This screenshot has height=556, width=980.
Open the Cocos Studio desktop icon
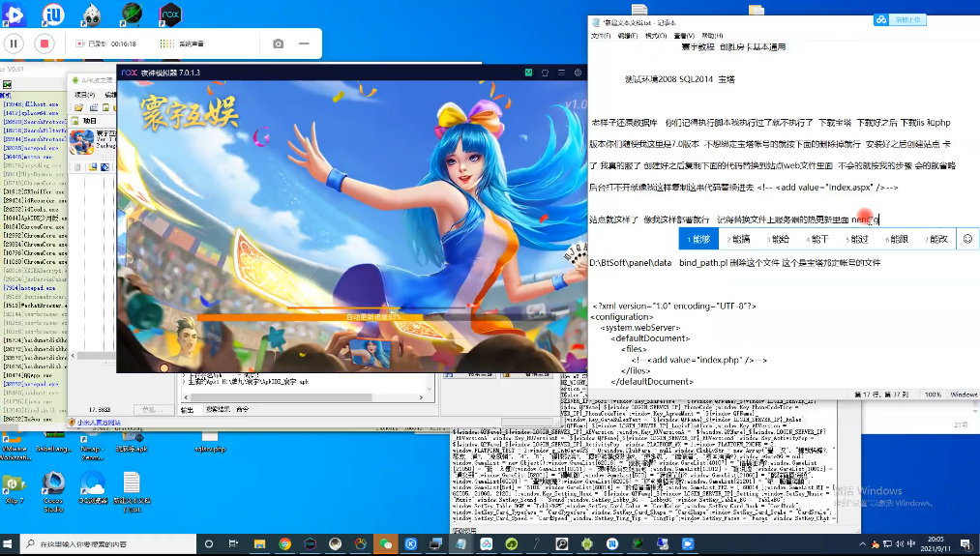(x=53, y=491)
